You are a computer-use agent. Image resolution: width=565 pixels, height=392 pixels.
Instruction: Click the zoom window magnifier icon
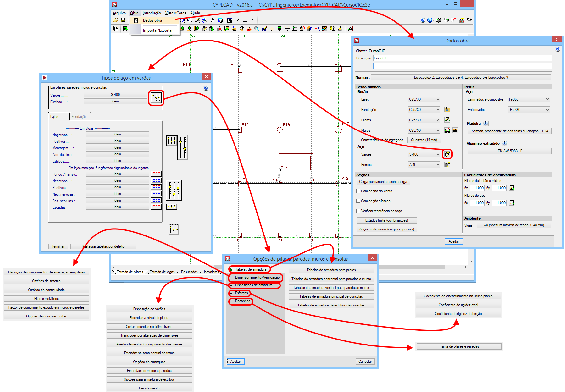(x=205, y=20)
